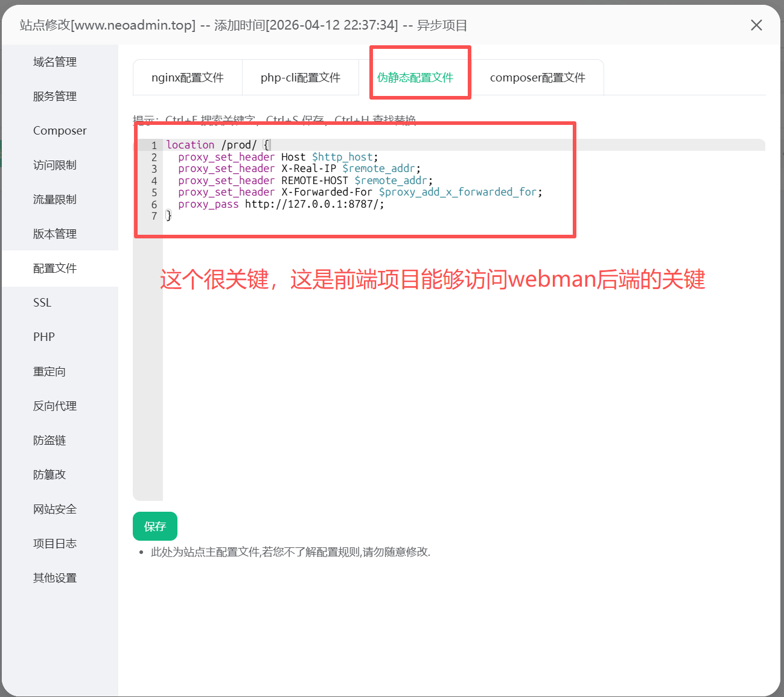This screenshot has height=697, width=784.
Task: View 项目日志 in the sidebar
Action: click(x=55, y=544)
